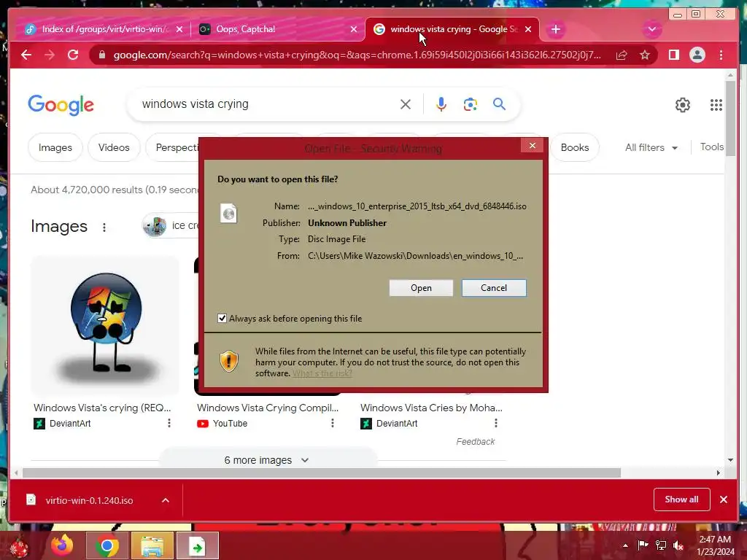
Task: Open options dots next to Images heading
Action: click(104, 227)
